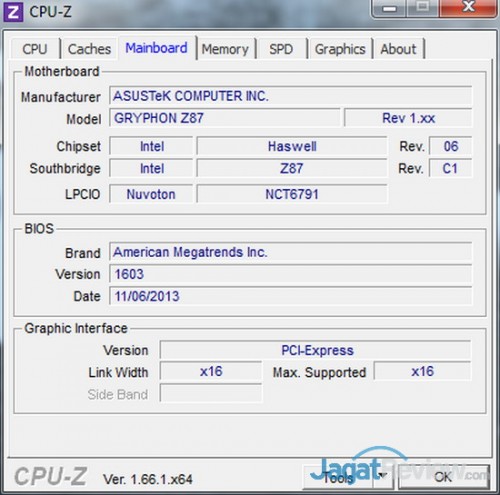Click BIOS brand American Megatrends Inc.
This screenshot has height=495, width=500.
point(290,252)
